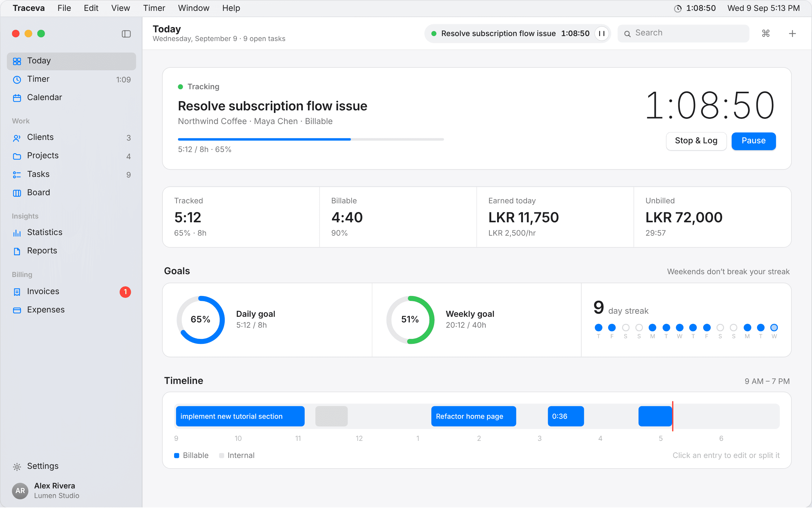Click the menu bar date and time
The width and height of the screenshot is (812, 508).
pos(764,8)
